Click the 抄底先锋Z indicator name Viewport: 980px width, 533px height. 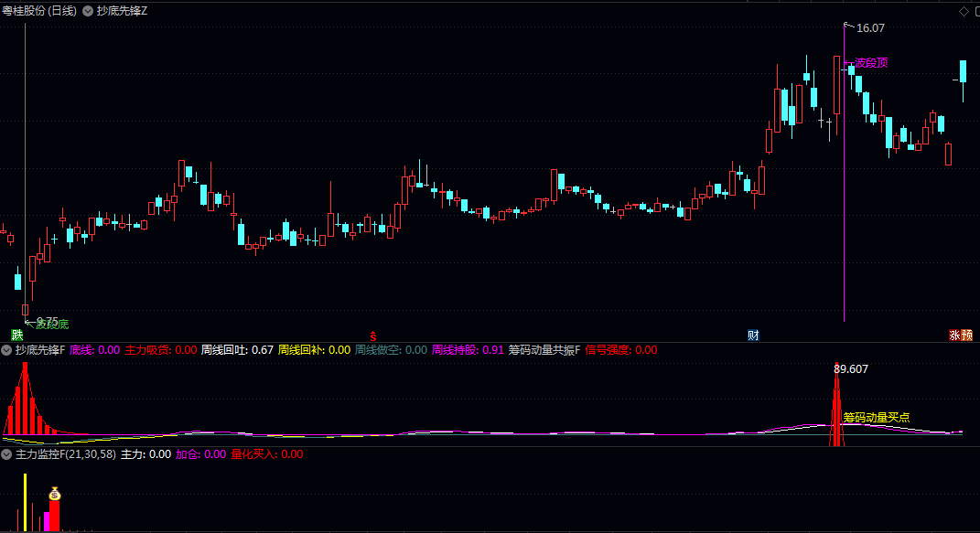[x=122, y=11]
